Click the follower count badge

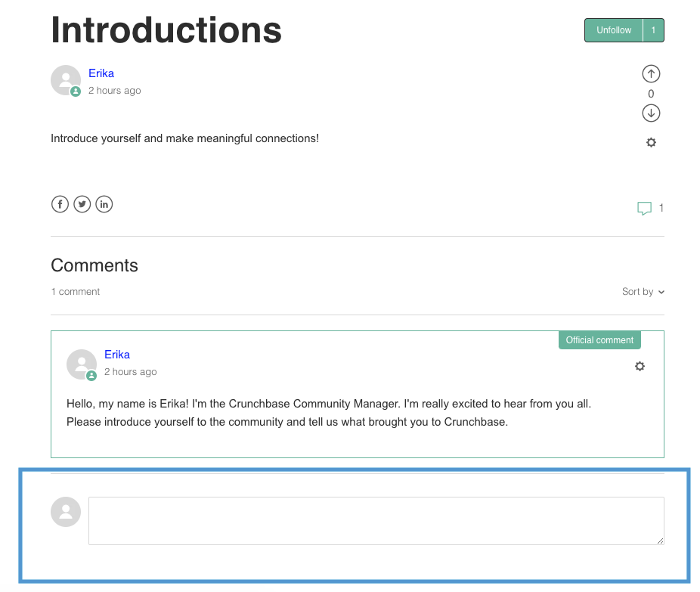click(x=654, y=30)
